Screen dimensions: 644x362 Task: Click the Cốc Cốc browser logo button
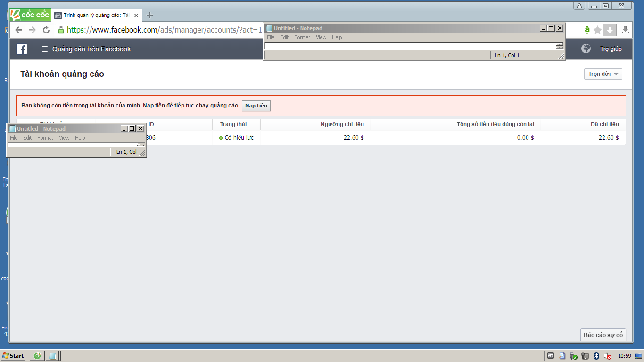point(30,15)
